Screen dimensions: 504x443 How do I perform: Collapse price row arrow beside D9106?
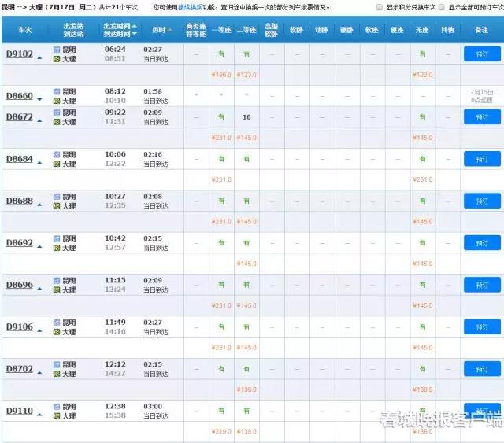pyautogui.click(x=39, y=330)
